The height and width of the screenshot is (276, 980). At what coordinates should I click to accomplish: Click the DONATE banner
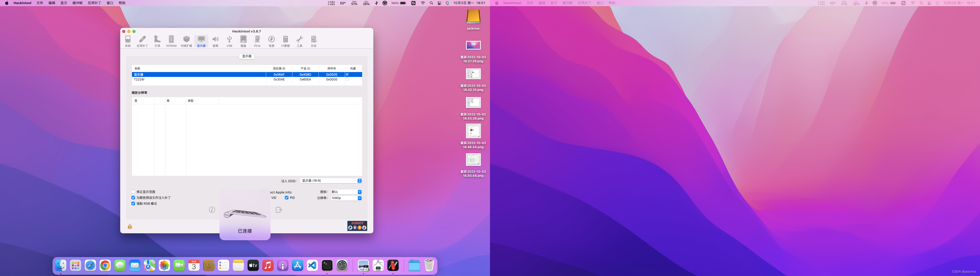(357, 226)
